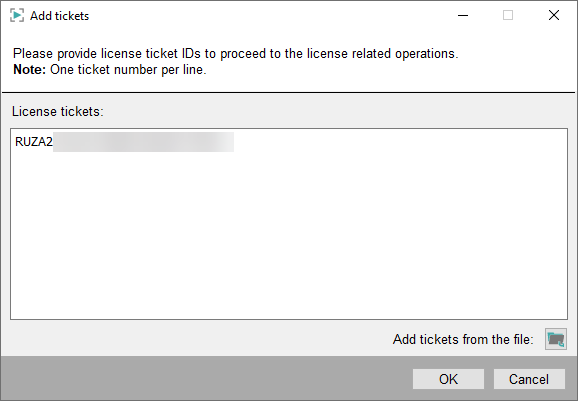Click the greyed-out maximize window icon
578x401 pixels.
pos(508,15)
